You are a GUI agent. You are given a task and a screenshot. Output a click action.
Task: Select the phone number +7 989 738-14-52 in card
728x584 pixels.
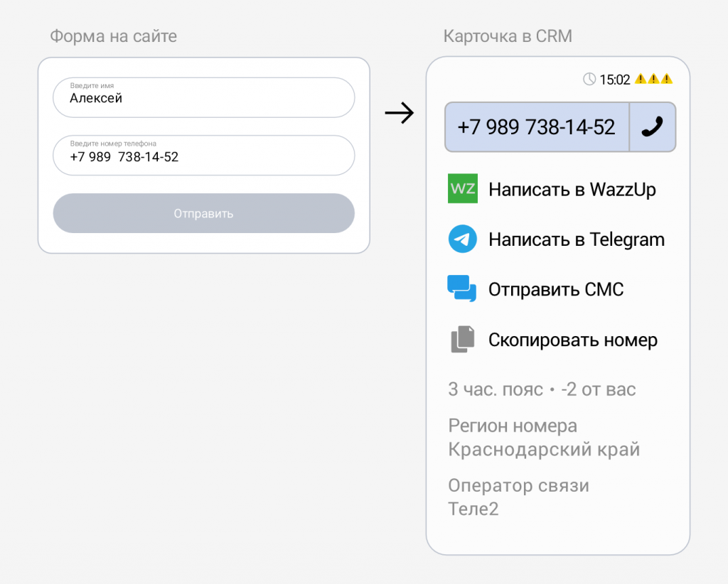click(537, 127)
